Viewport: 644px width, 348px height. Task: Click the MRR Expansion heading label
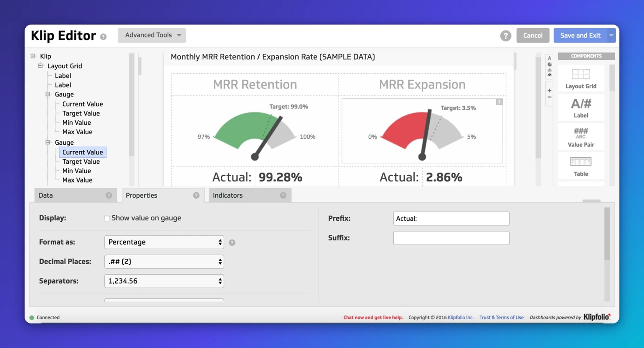coord(422,84)
